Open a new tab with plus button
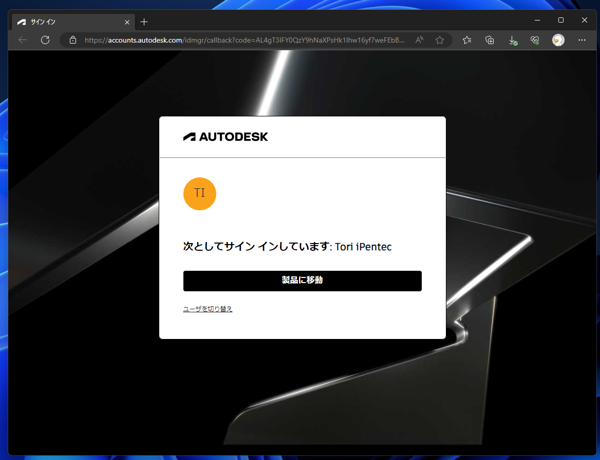This screenshot has height=460, width=600. coord(144,22)
